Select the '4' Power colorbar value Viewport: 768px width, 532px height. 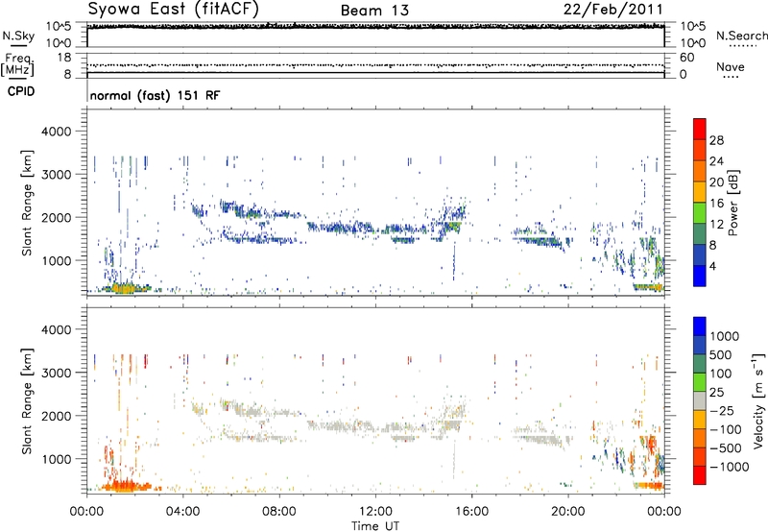[x=712, y=266]
